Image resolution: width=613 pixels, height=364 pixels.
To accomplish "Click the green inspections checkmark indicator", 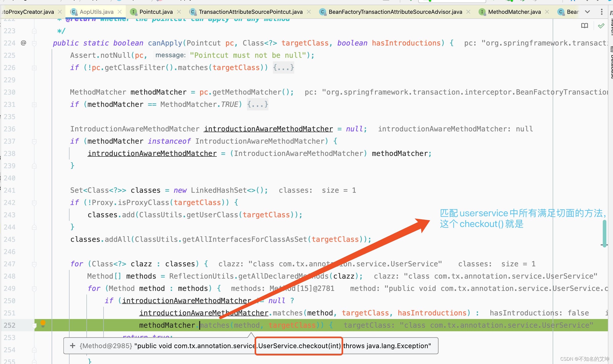I will tap(601, 26).
